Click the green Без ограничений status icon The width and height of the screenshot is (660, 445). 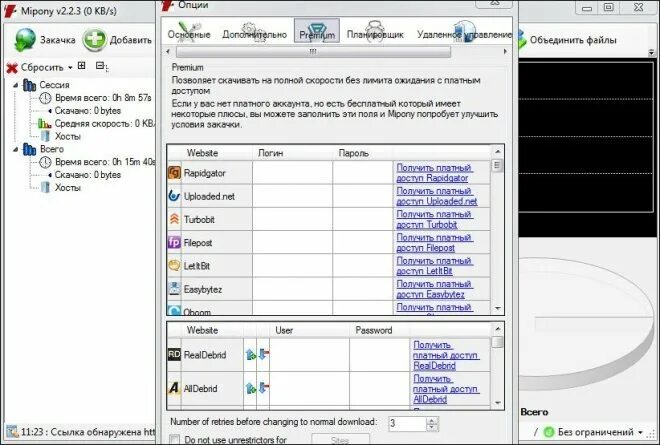click(x=549, y=432)
